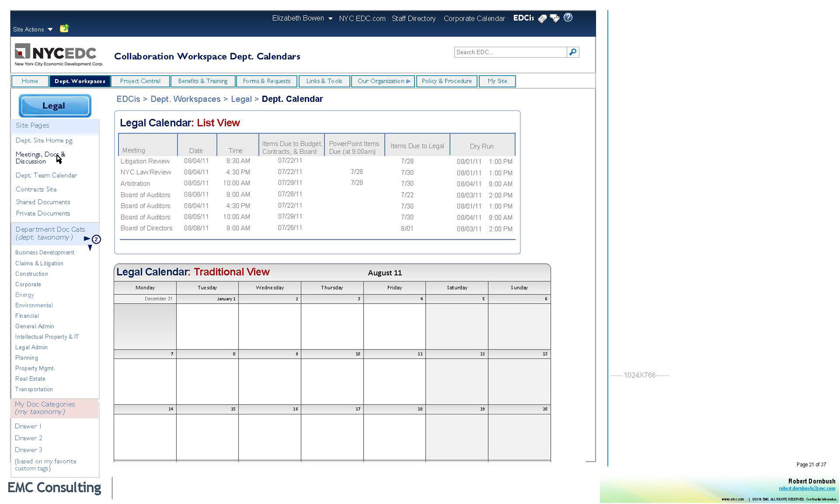This screenshot has width=840, height=504.
Task: Switch to the Project Central tab
Action: pos(140,81)
